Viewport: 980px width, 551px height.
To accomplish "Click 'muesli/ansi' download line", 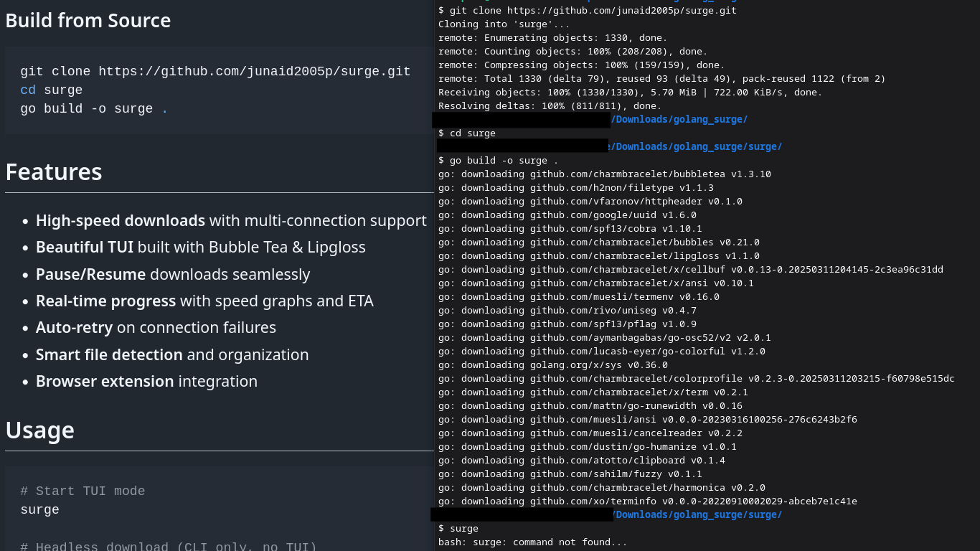I will tap(648, 420).
